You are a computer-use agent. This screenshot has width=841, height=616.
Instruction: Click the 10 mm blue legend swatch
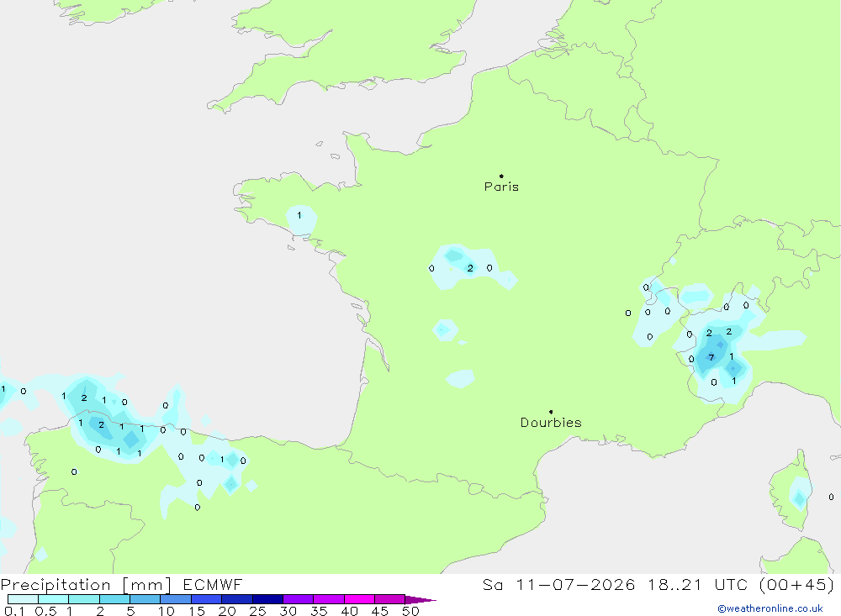click(x=176, y=599)
